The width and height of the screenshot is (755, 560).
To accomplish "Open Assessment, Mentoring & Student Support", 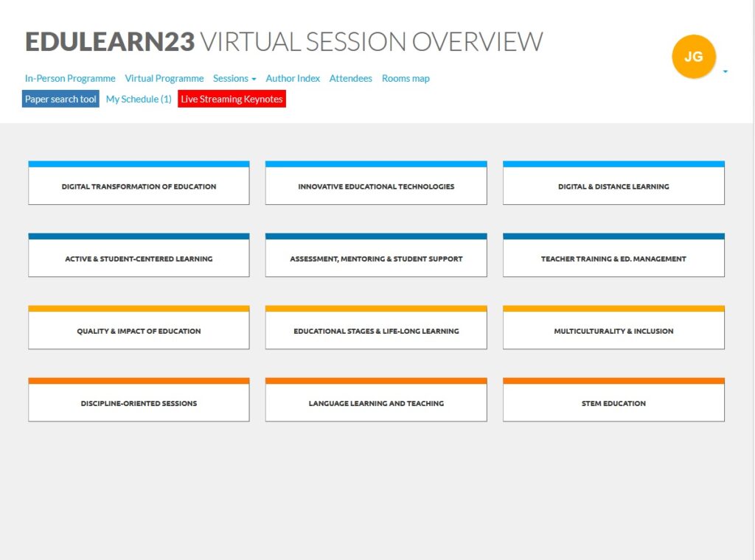I will tap(376, 255).
